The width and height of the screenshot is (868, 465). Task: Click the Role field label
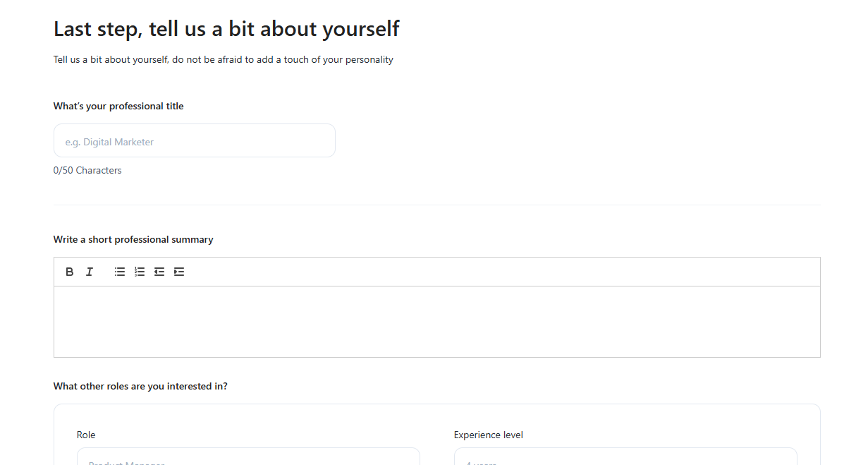86,435
